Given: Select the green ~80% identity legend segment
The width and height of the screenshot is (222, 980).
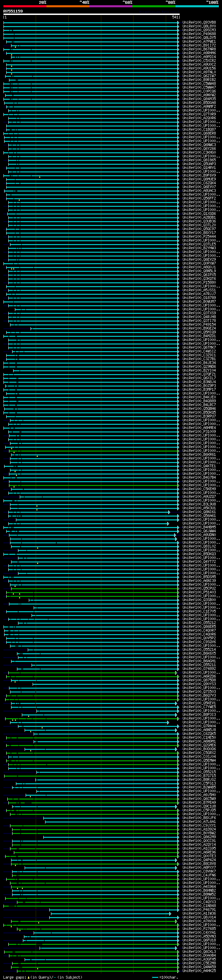Looking at the screenshot, I should (x=154, y=6).
